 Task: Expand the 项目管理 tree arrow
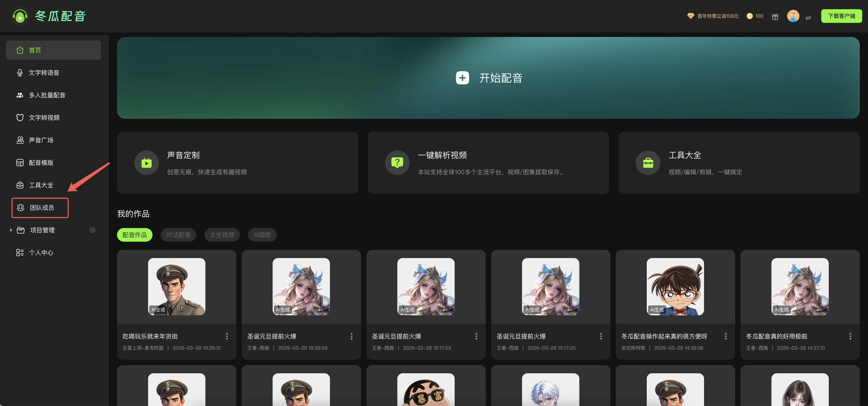tap(11, 230)
